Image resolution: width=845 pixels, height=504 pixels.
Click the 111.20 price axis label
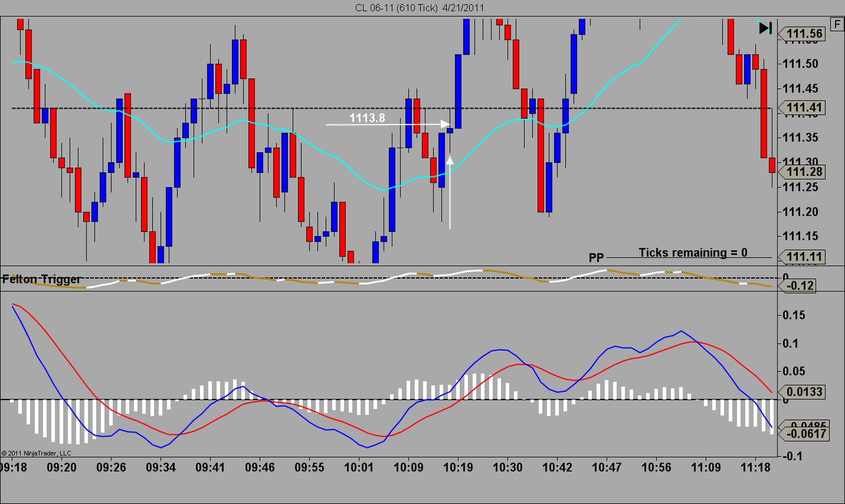pos(801,212)
